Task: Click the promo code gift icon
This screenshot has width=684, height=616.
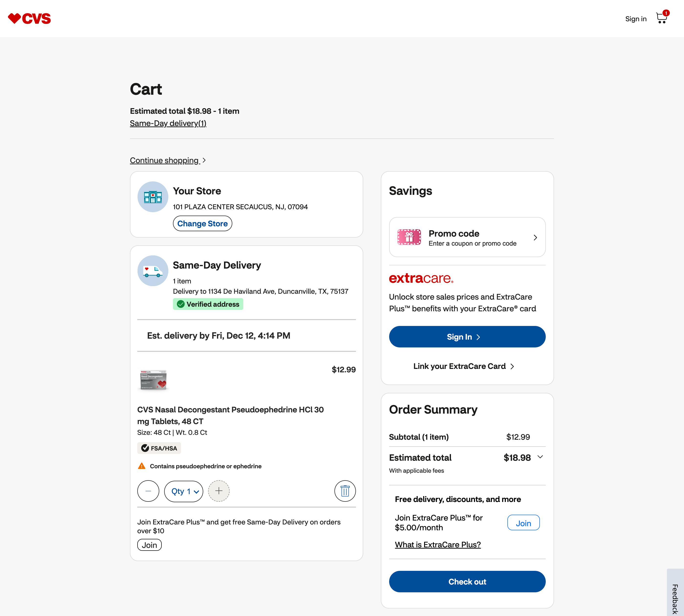Action: coord(409,237)
